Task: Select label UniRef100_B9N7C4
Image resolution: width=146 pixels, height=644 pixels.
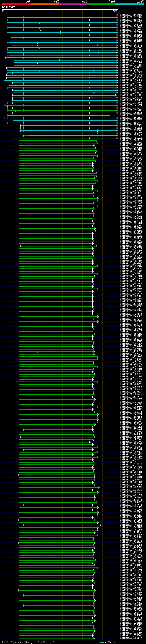Action: coord(131,58)
